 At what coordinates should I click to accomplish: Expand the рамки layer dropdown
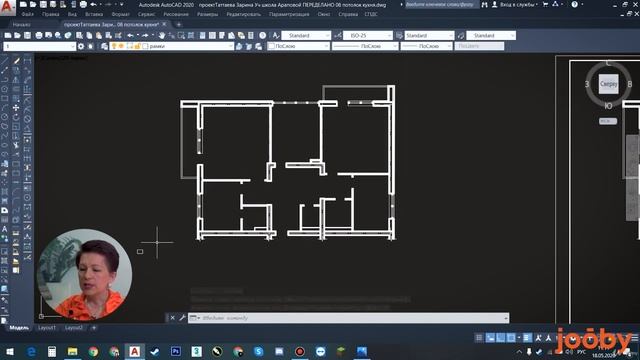click(231, 46)
